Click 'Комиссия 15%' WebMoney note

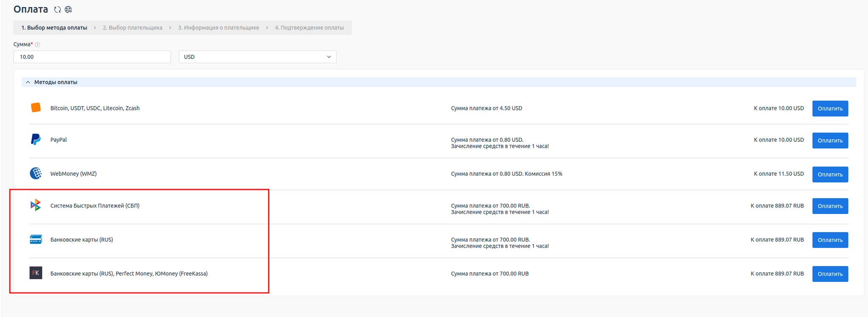pyautogui.click(x=543, y=174)
